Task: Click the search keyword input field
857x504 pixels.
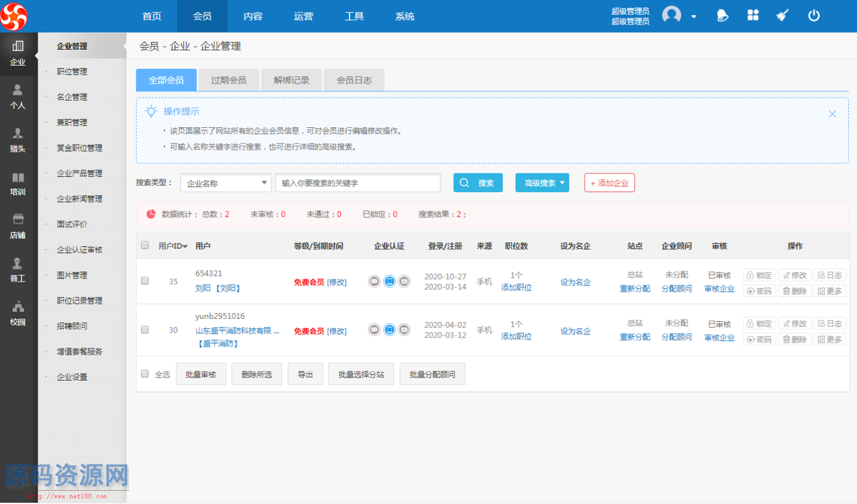Action: click(x=357, y=183)
